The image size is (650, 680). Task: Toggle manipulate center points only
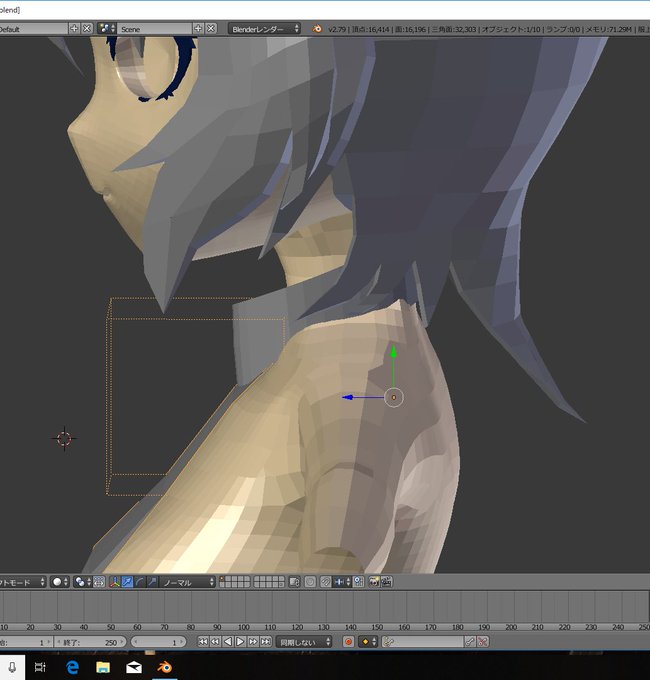pos(99,582)
